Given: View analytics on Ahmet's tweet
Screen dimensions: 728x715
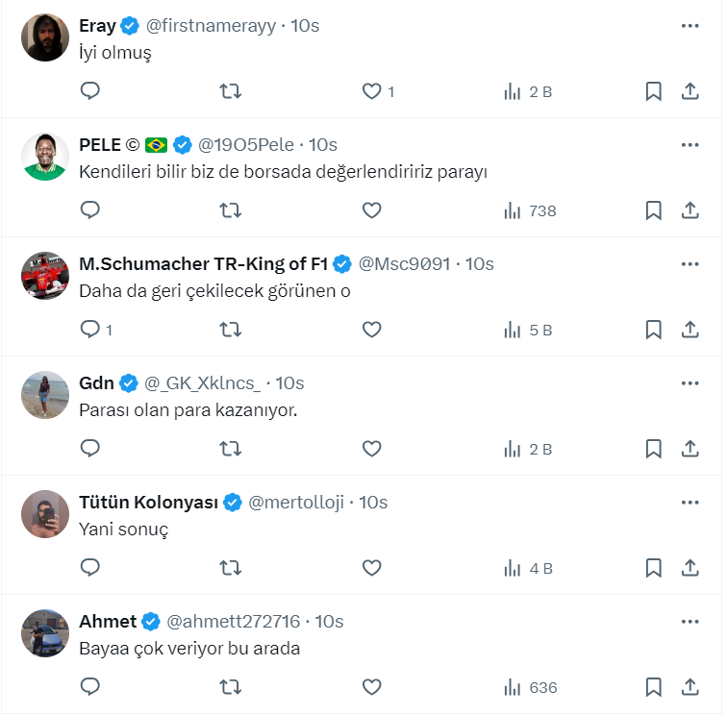Looking at the screenshot, I should [x=530, y=687].
